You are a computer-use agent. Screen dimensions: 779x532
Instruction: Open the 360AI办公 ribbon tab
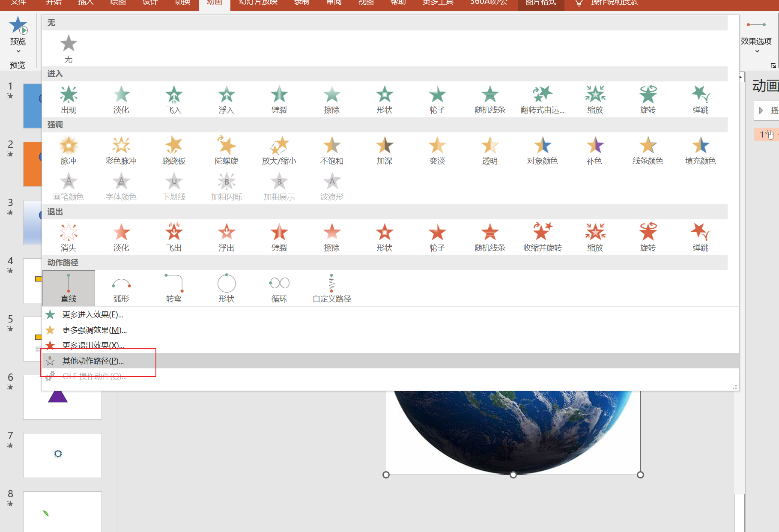(x=489, y=3)
